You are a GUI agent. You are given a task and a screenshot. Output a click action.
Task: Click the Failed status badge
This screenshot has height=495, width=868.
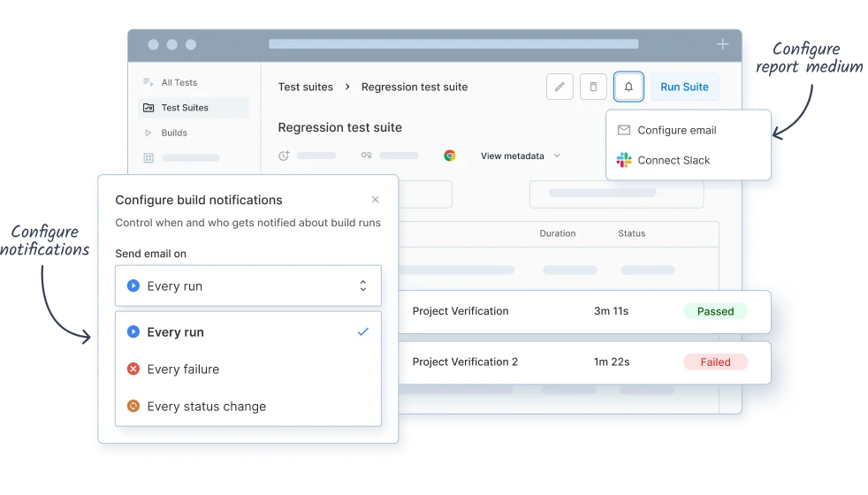point(715,362)
